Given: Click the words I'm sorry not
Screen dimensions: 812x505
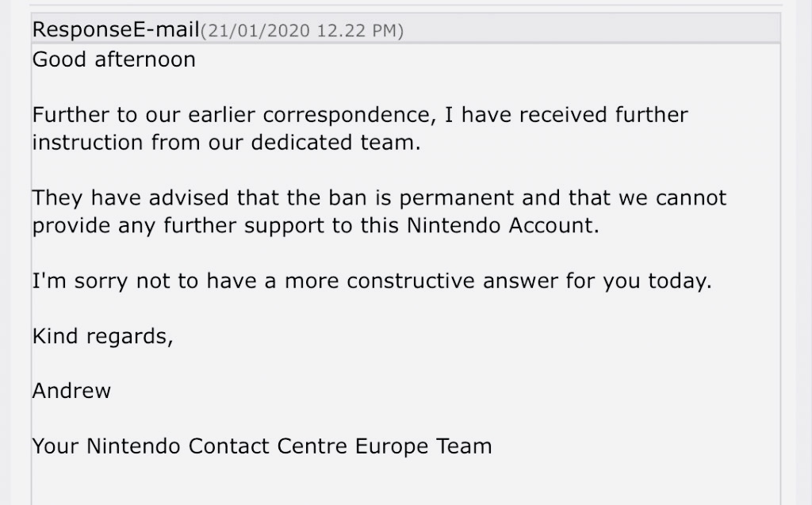Looking at the screenshot, I should [101, 281].
